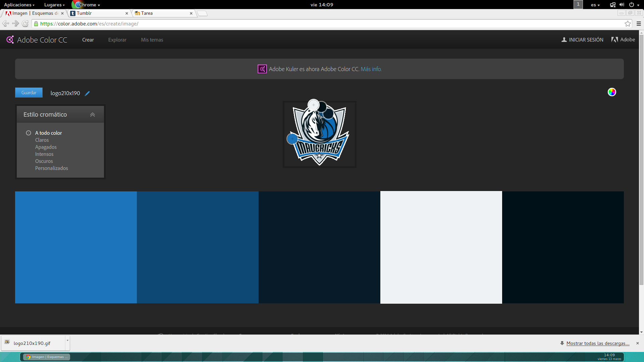644x362 pixels.
Task: Follow the Más info link
Action: (371, 69)
